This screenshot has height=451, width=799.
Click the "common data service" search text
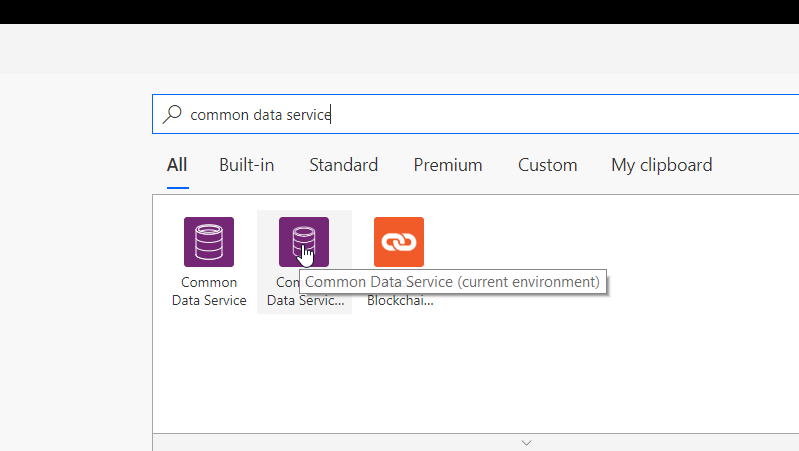click(260, 114)
